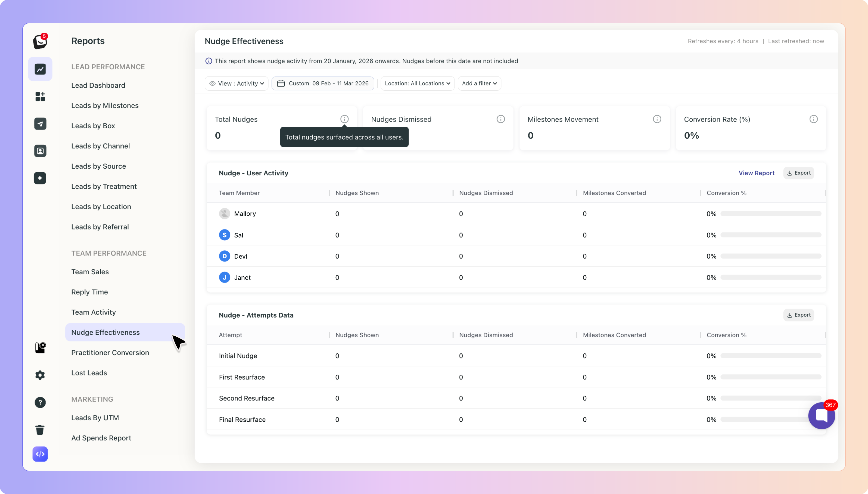
Task: Open the trash bin sidebar icon
Action: [x=40, y=430]
